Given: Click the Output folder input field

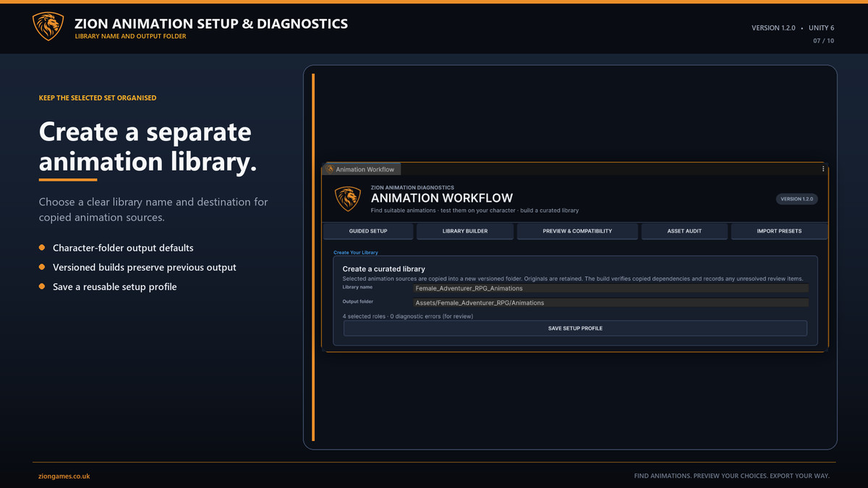Looking at the screenshot, I should pos(611,303).
